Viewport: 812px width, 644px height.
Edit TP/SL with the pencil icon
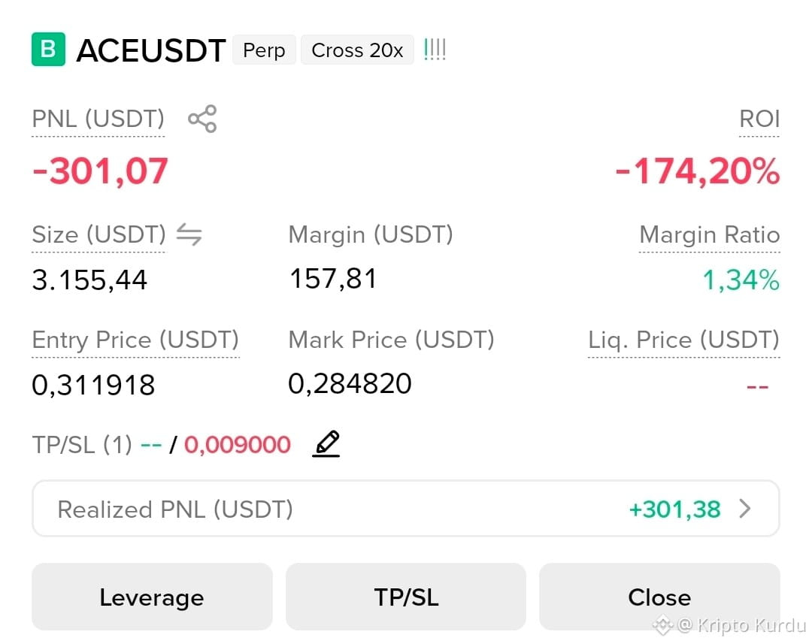pos(326,443)
